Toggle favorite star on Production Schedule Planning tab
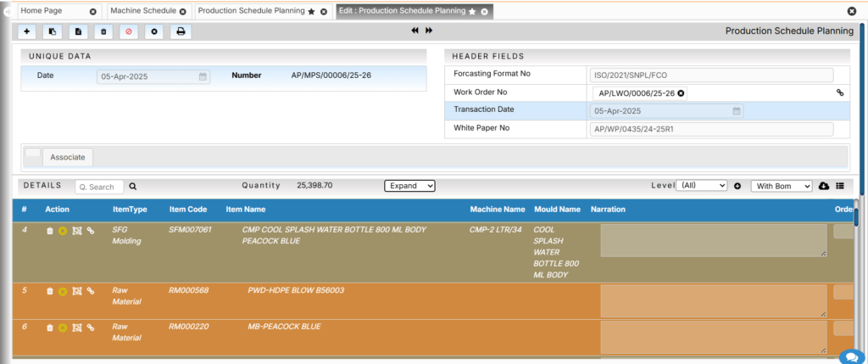This screenshot has height=364, width=868. point(312,12)
